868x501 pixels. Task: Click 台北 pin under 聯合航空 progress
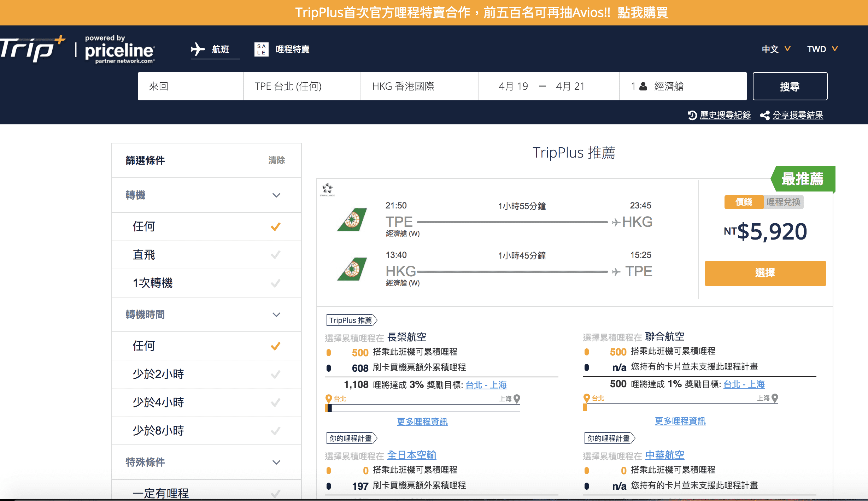point(587,398)
